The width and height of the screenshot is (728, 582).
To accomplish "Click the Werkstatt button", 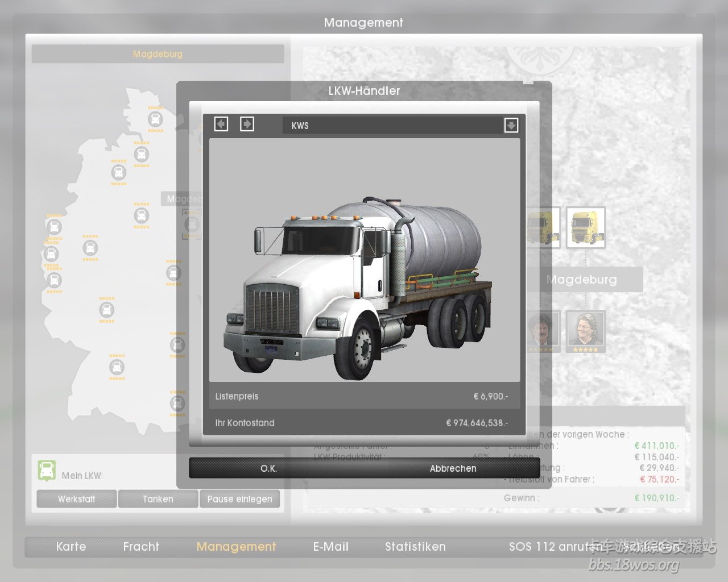I will (77, 499).
